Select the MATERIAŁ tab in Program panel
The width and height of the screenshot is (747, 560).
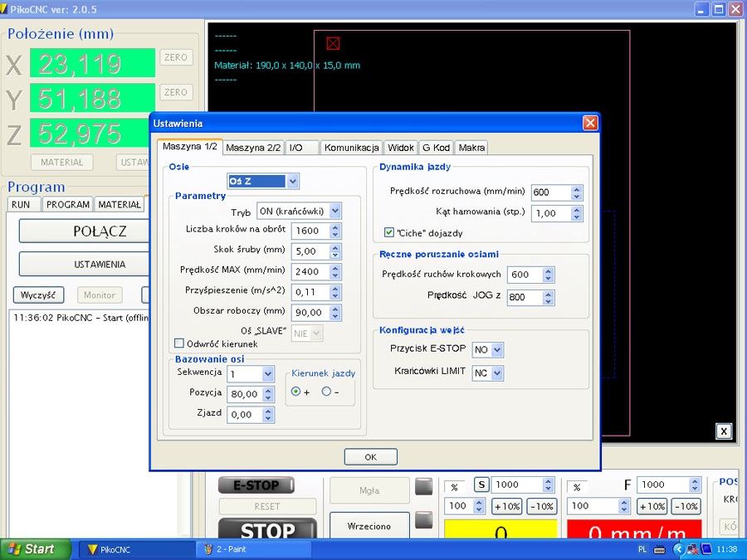[120, 204]
